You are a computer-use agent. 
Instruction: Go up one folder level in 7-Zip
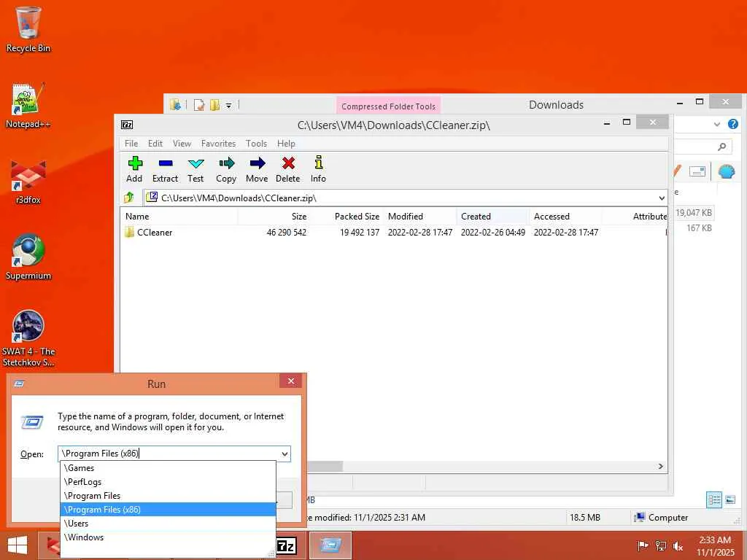click(129, 198)
